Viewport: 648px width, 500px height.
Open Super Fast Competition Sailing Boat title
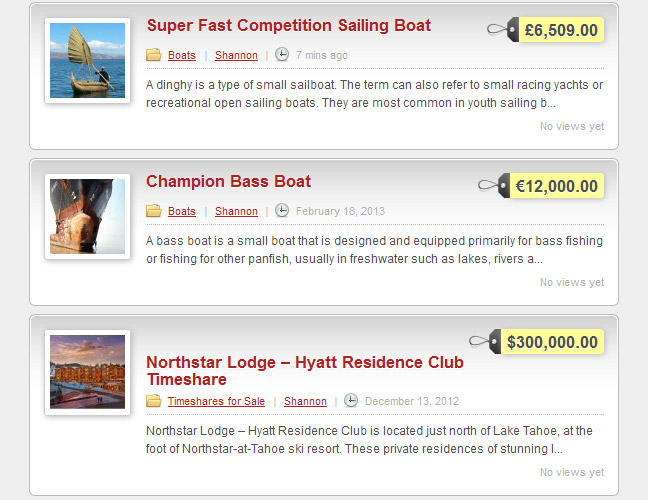(x=289, y=25)
